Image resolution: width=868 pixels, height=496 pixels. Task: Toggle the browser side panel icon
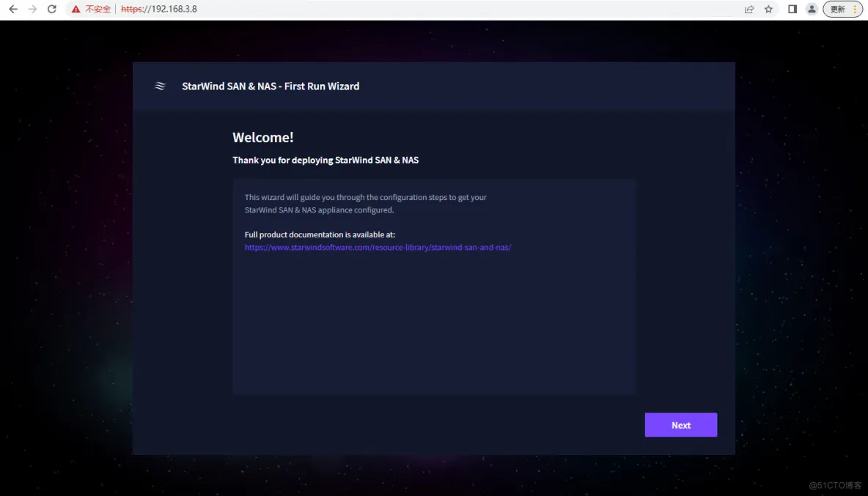(x=792, y=9)
